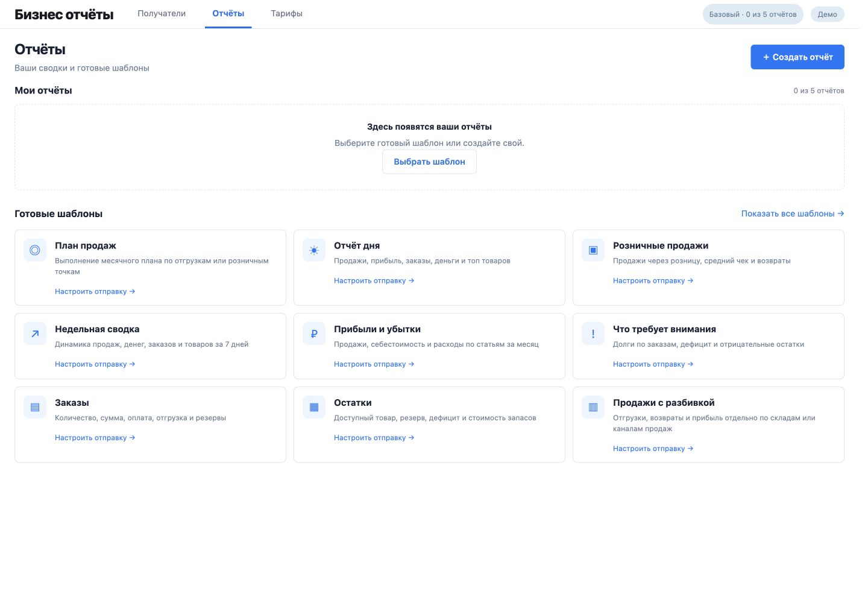Click the Продажи с разбивкой columns icon

tap(593, 407)
